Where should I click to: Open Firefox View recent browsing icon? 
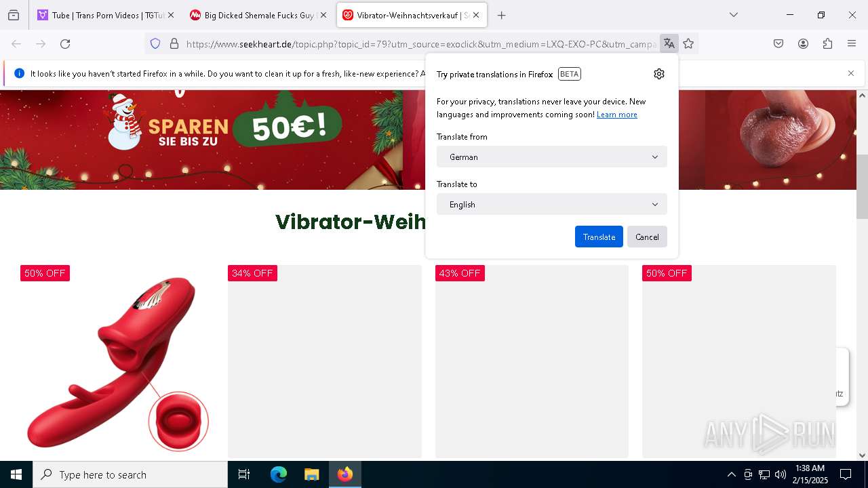pos(14,15)
